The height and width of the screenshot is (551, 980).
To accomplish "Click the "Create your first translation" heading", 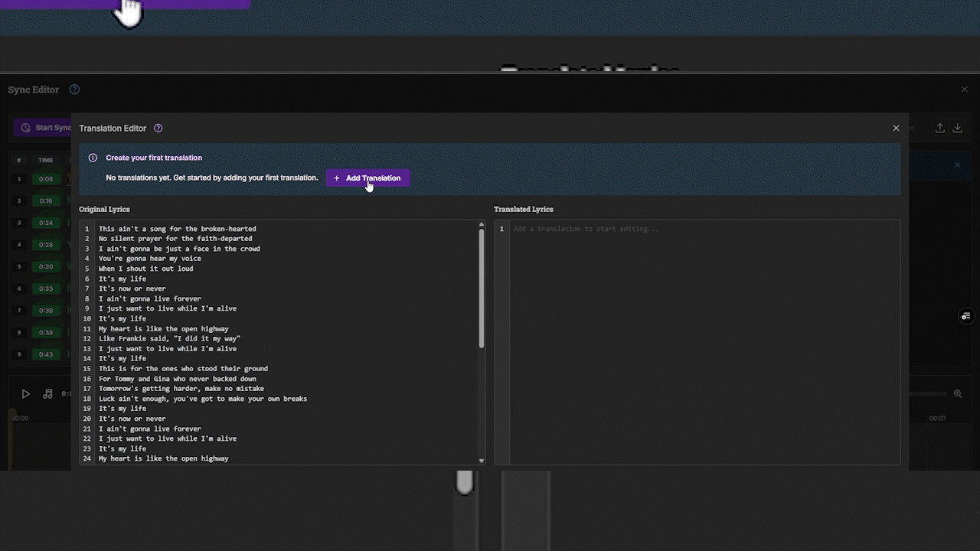I will 154,158.
